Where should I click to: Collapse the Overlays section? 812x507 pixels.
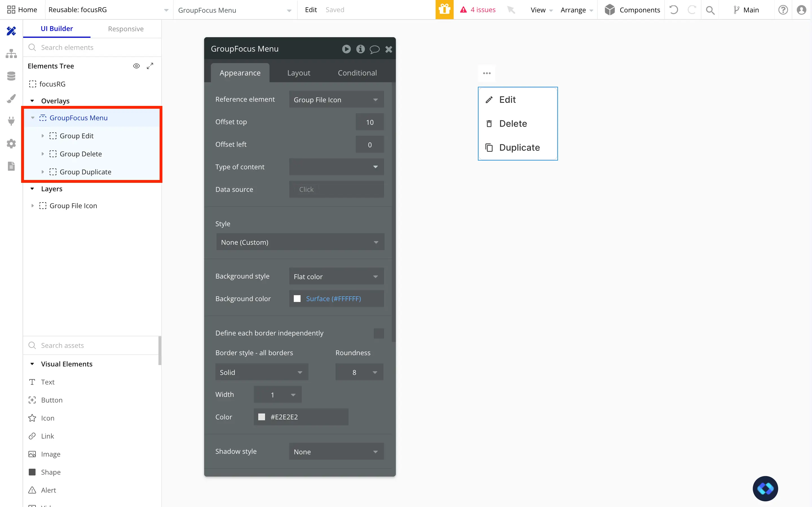32,101
